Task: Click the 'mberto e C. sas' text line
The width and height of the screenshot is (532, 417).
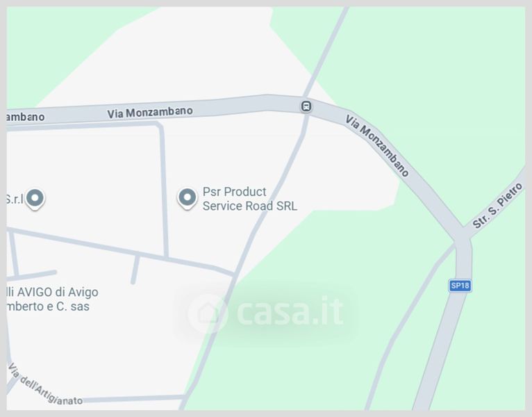Action: tap(48, 306)
